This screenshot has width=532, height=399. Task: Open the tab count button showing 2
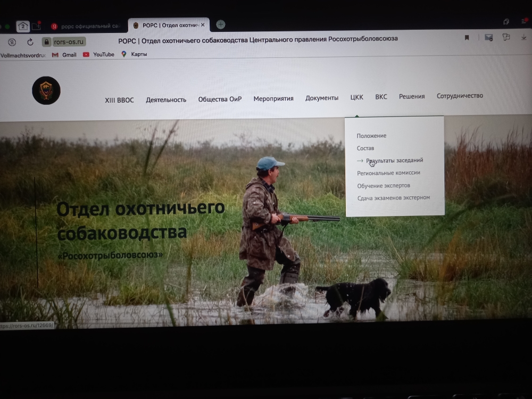tap(23, 26)
